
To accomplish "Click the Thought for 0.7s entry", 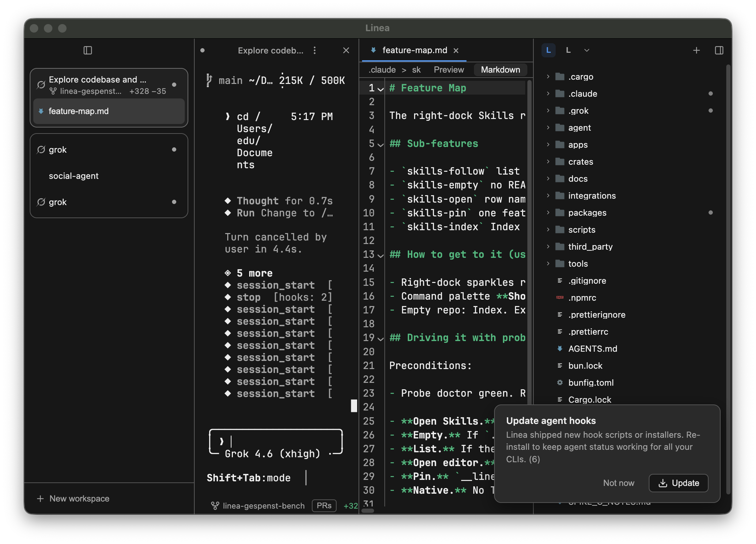I will 279,201.
